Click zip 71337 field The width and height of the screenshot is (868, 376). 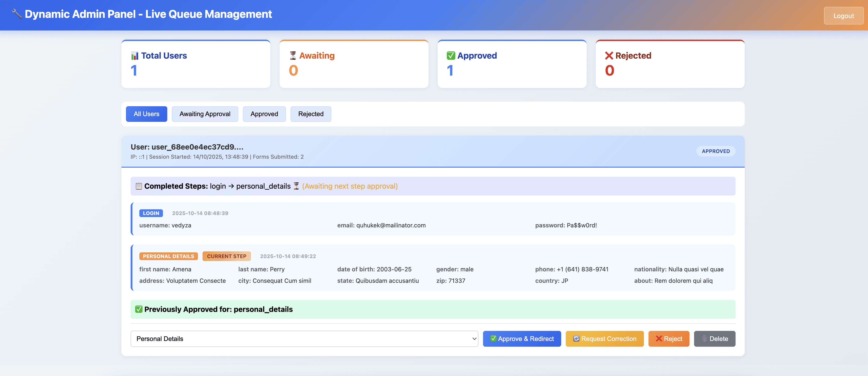(450, 281)
